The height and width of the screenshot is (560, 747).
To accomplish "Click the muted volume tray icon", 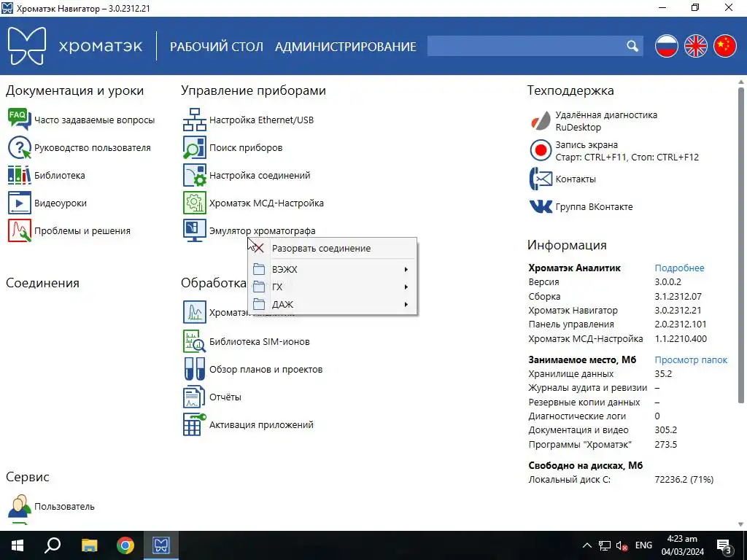I will 622,545.
